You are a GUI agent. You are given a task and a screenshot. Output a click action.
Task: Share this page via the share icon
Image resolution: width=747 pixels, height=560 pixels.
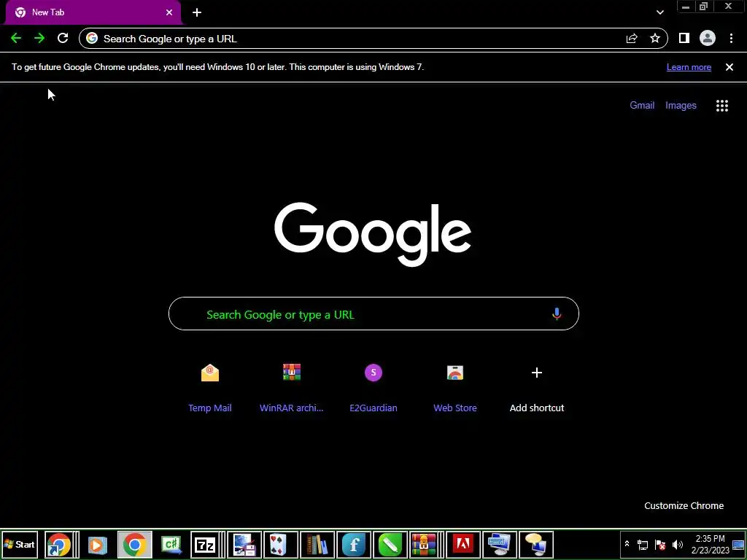[x=632, y=39]
